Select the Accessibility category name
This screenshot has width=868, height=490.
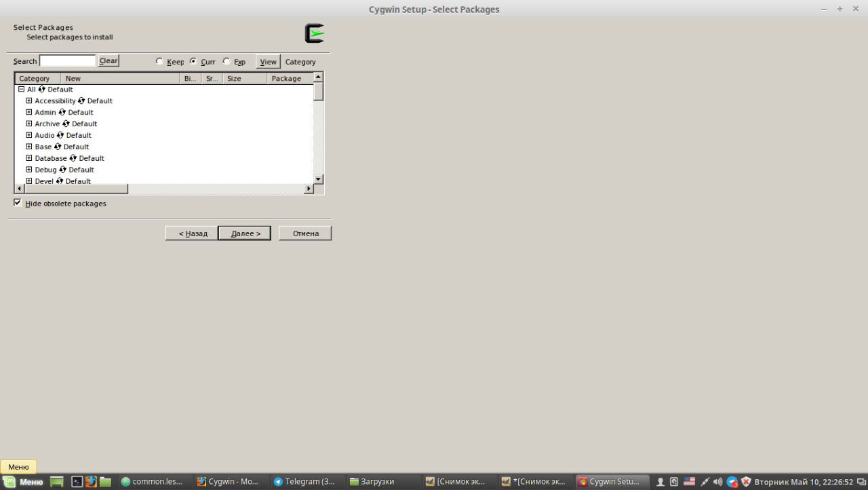coord(55,101)
